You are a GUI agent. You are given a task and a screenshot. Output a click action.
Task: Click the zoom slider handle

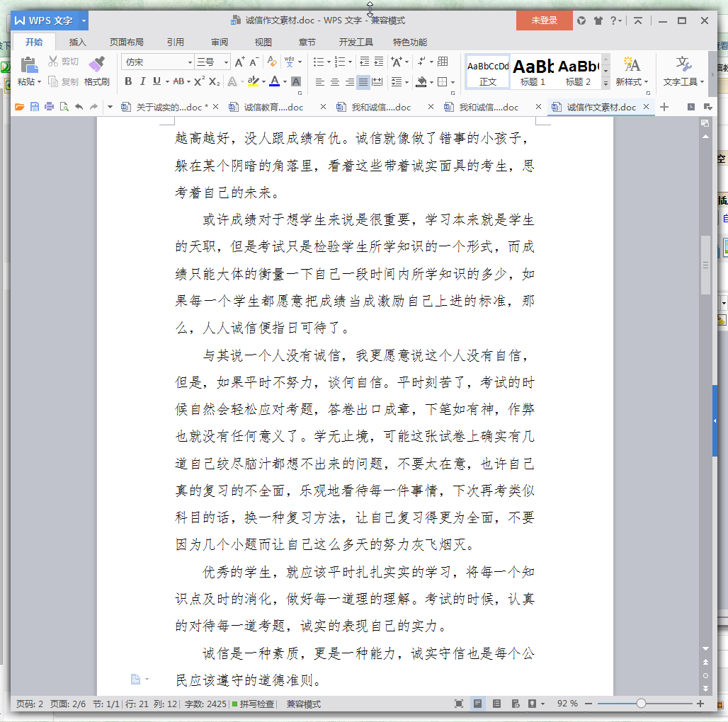641,704
